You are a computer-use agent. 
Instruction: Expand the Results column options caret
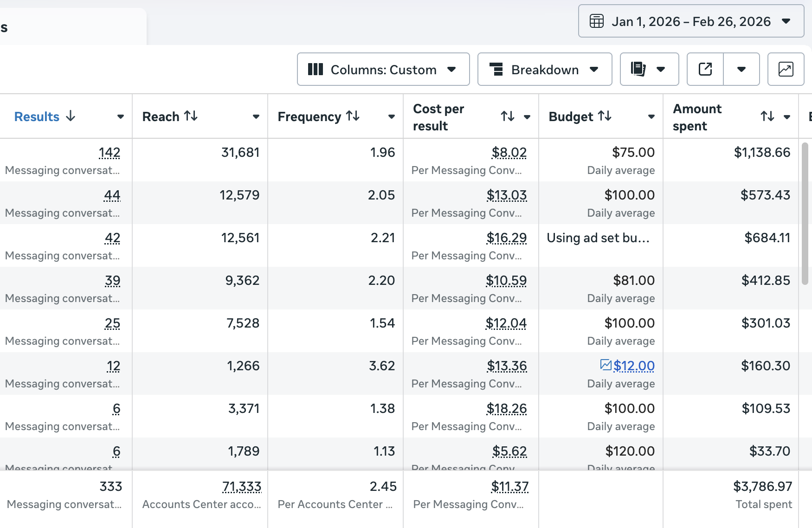pyautogui.click(x=121, y=117)
